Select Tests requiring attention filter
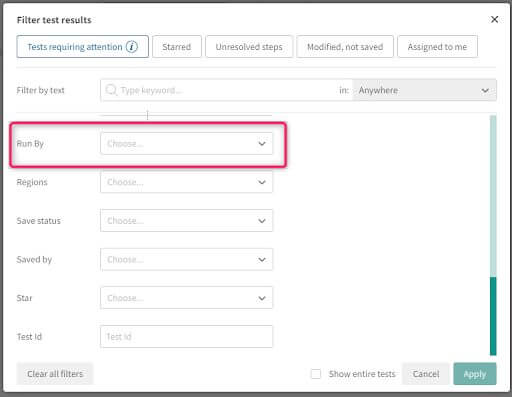Image resolution: width=512 pixels, height=397 pixels. 83,47
